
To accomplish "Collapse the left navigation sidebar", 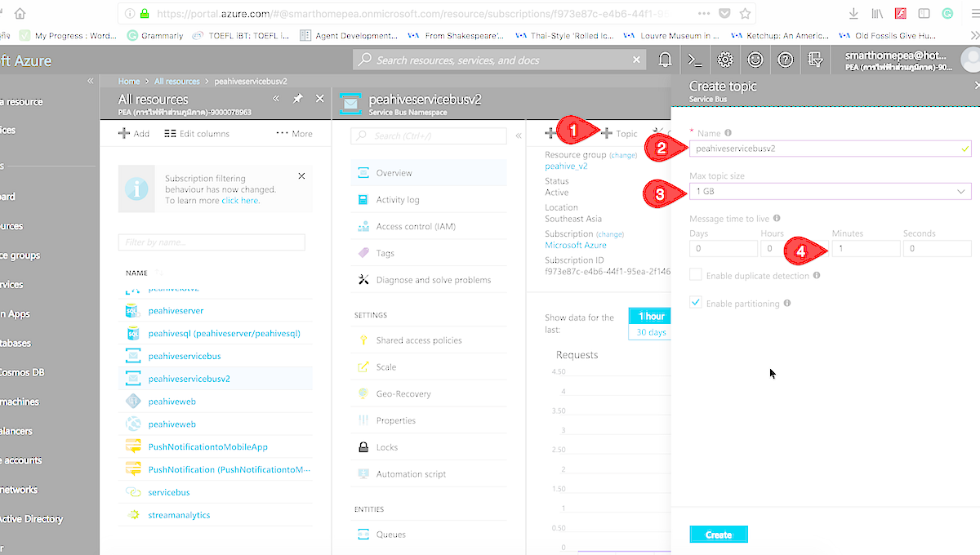I will click(x=91, y=80).
